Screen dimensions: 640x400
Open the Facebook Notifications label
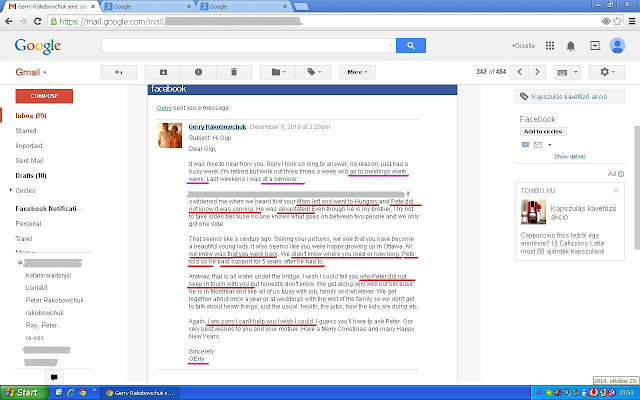49,209
